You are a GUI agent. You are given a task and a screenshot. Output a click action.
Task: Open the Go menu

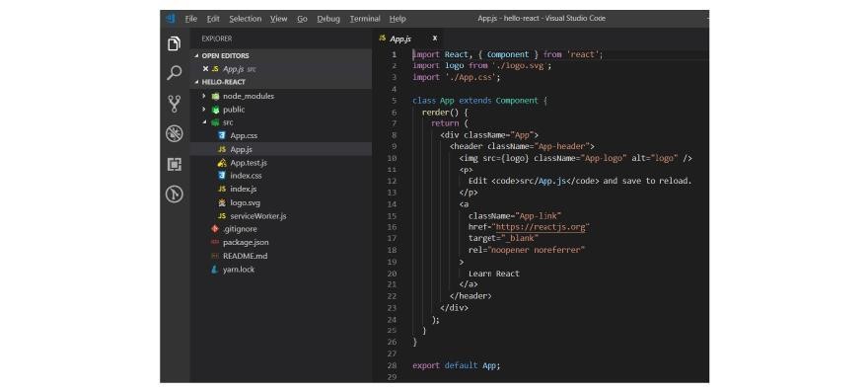pos(302,19)
